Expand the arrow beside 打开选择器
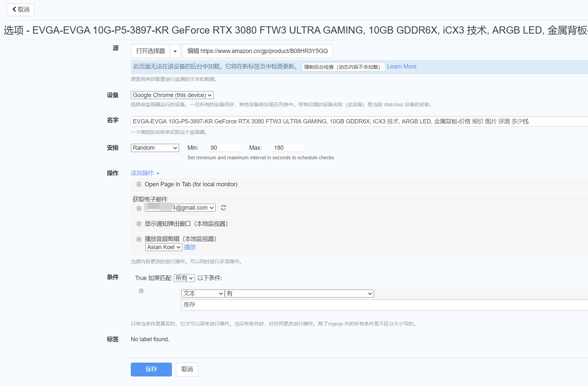Viewport: 588px width, 386px height. (x=175, y=51)
